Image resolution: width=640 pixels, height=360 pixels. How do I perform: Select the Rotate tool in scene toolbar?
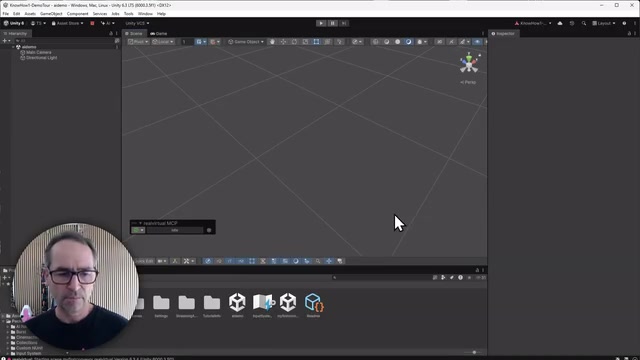[294, 42]
